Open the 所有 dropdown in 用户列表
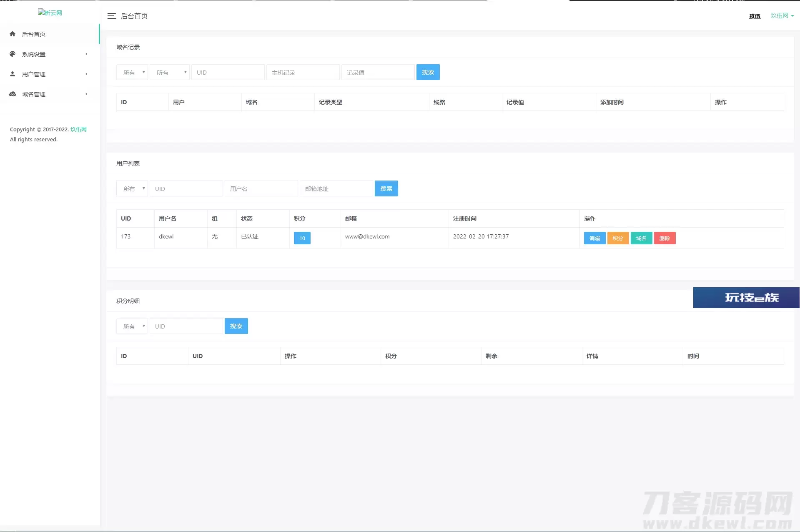 coord(132,188)
